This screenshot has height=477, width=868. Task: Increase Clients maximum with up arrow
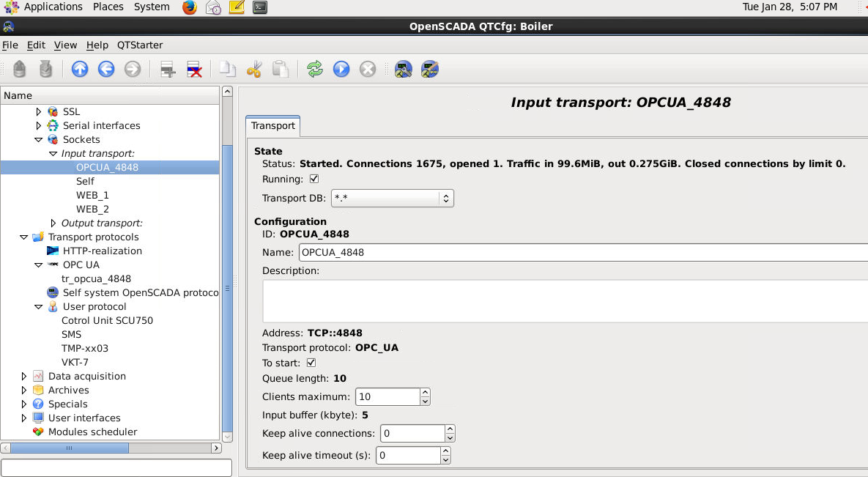click(x=425, y=393)
